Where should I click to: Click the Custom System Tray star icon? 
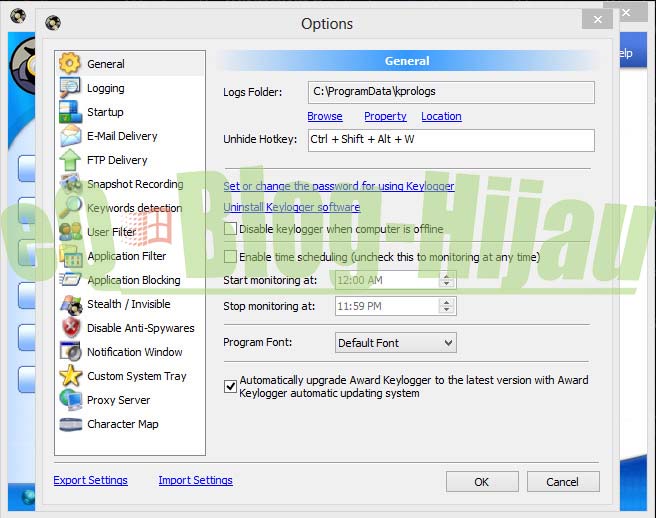coord(70,376)
